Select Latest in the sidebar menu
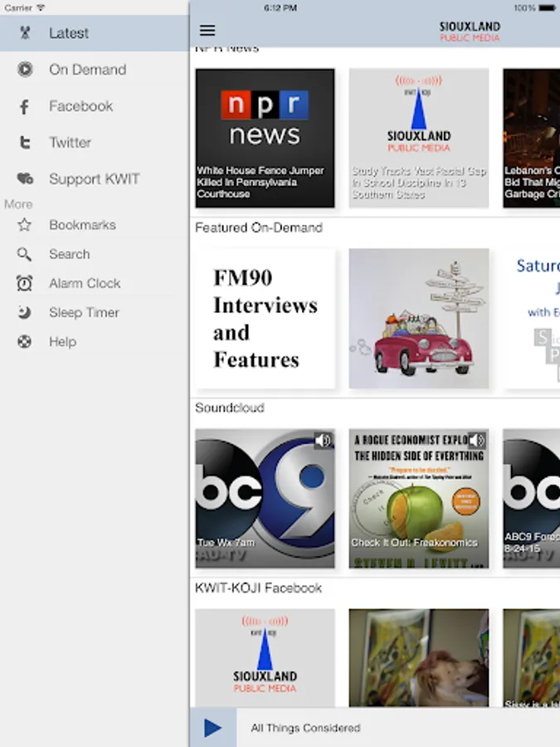The width and height of the screenshot is (560, 747). tap(95, 33)
